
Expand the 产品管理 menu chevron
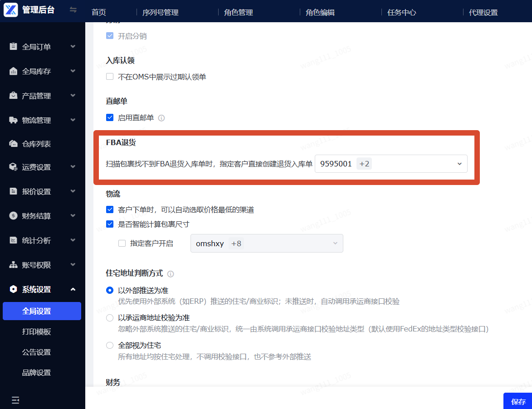73,95
